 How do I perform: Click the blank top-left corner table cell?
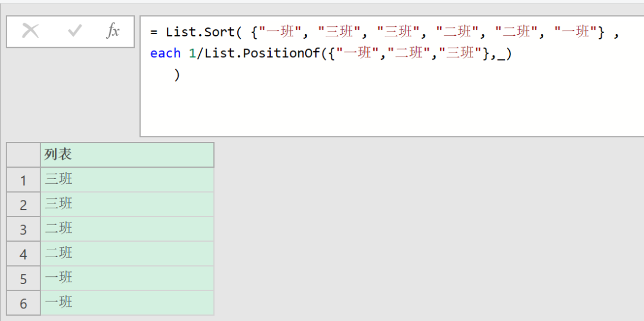pos(23,155)
